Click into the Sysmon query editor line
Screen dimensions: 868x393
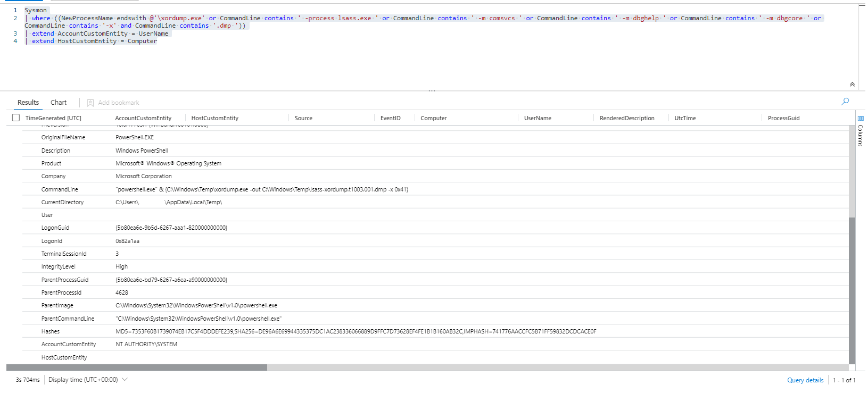[x=36, y=10]
